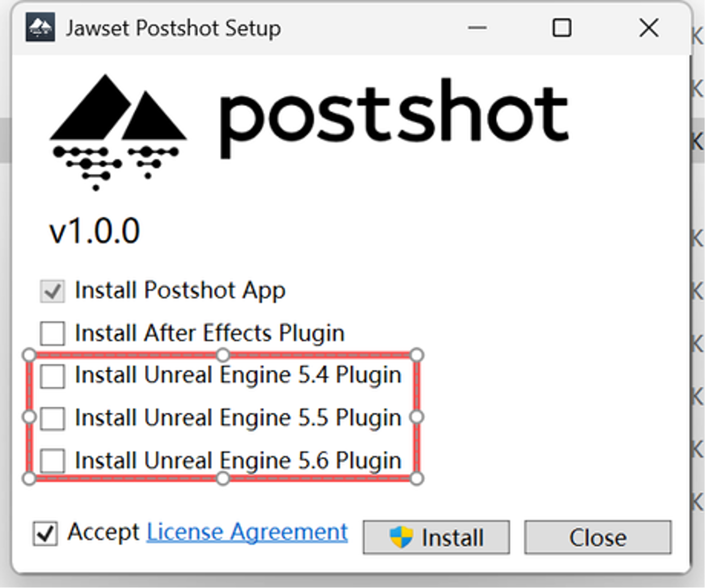Viewport: 705px width, 588px height.
Task: Check Install Unreal Engine 5.6 Plugin
Action: (x=51, y=461)
